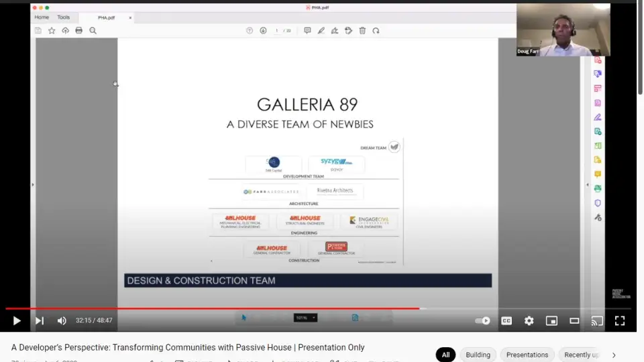Expand more filter chips with right chevron
Image resolution: width=644 pixels, height=362 pixels.
(x=613, y=355)
